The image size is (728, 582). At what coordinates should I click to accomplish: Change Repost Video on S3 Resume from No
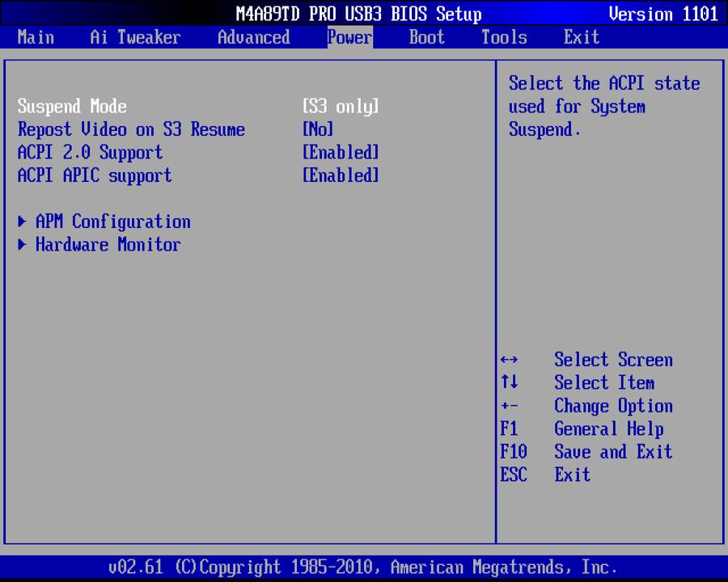click(318, 129)
